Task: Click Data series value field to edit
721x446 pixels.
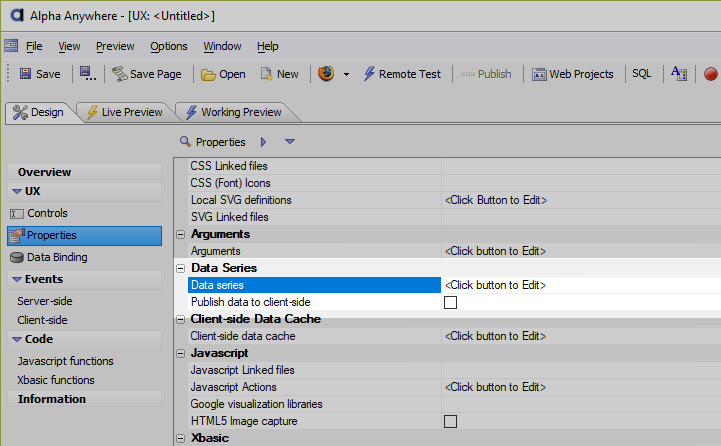Action: pos(581,285)
